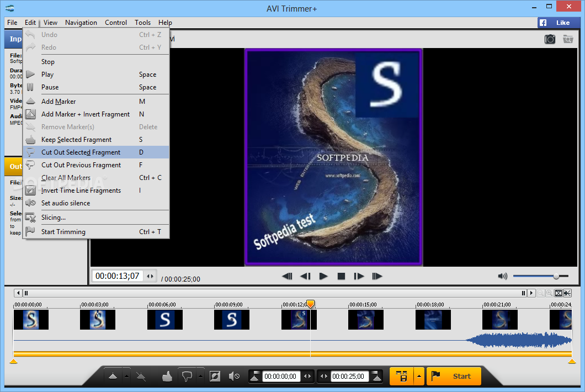
Task: Click the start time field 00:00:00;00
Action: [280, 377]
